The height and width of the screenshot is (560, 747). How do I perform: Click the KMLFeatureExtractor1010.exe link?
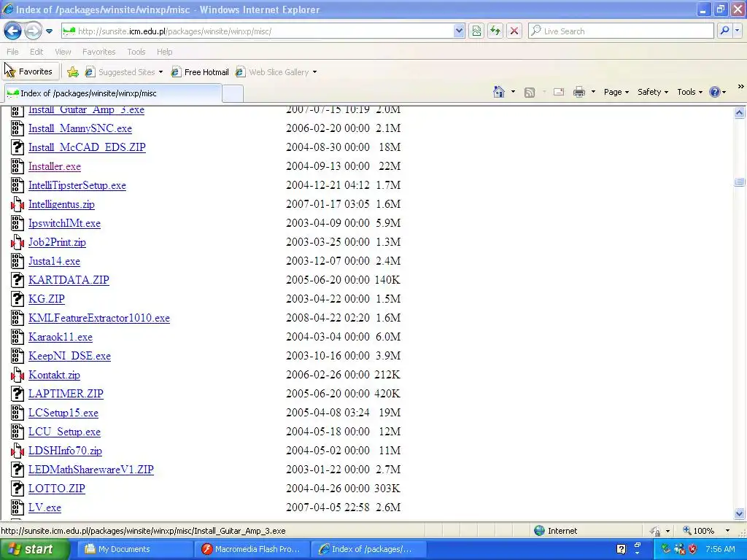click(99, 318)
